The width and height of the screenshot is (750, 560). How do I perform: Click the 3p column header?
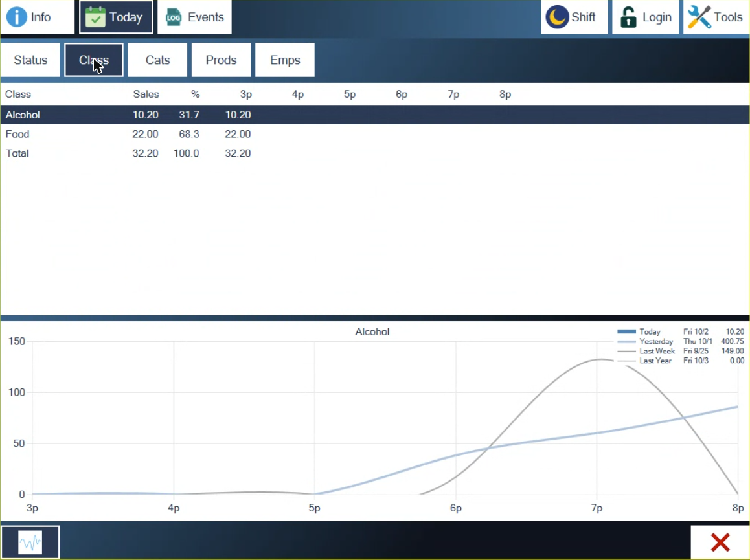[x=246, y=95]
